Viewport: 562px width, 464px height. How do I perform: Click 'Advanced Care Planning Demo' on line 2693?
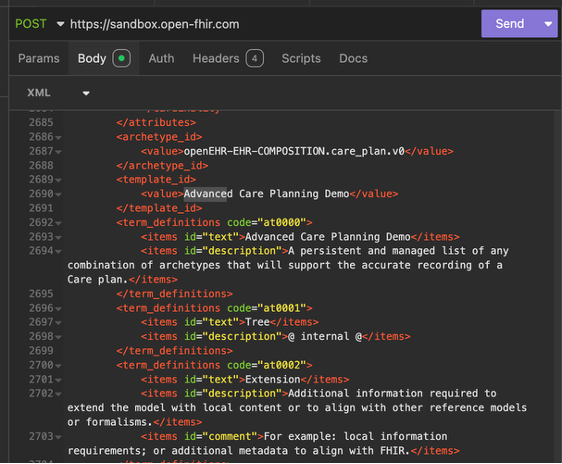[x=328, y=237]
